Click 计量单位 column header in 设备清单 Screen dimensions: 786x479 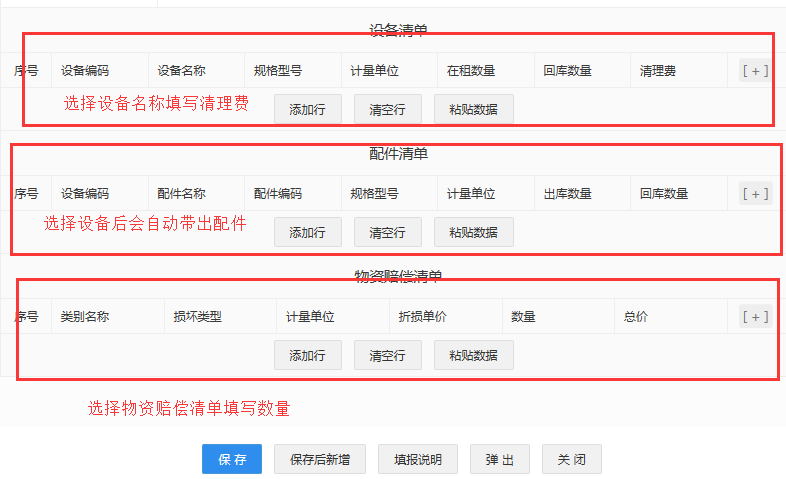pyautogui.click(x=374, y=71)
